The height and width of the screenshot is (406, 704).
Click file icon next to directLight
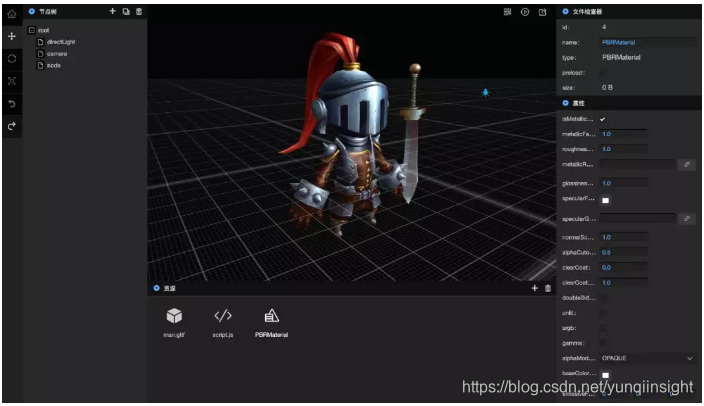(40, 42)
